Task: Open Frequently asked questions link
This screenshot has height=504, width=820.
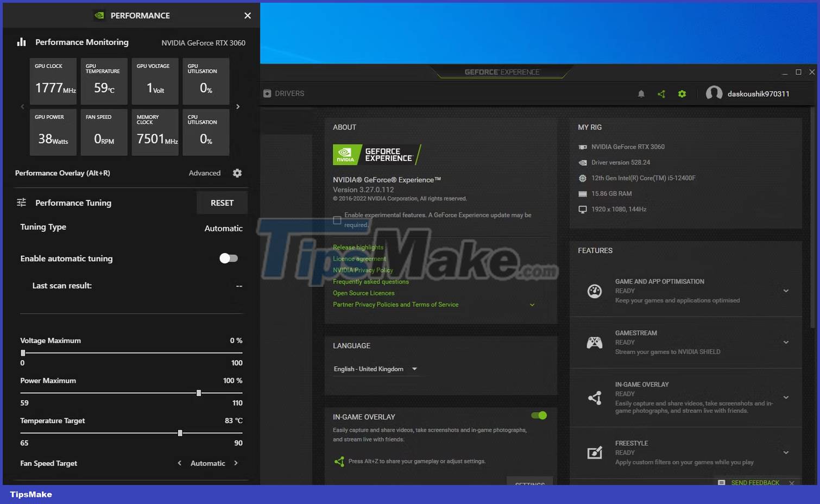Action: click(x=371, y=281)
